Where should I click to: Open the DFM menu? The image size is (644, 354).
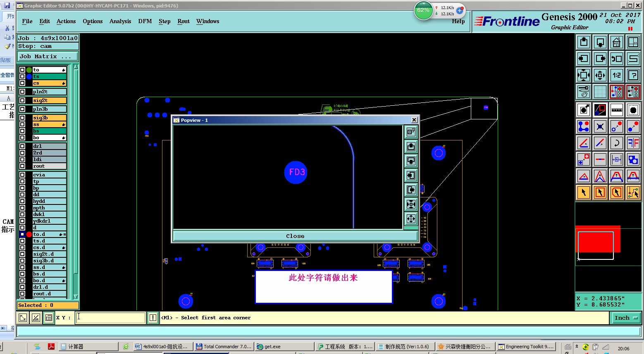coord(145,21)
